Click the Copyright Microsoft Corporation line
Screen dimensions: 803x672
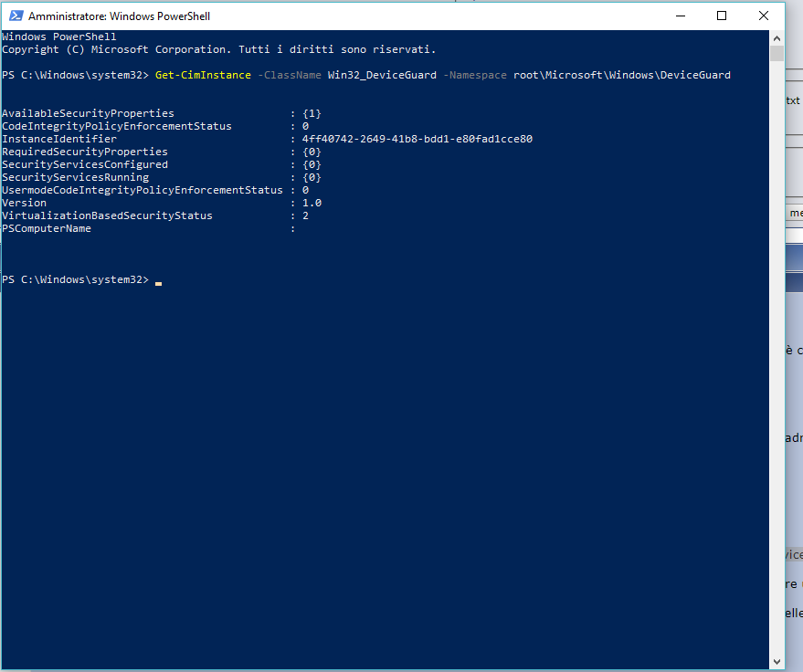click(218, 49)
